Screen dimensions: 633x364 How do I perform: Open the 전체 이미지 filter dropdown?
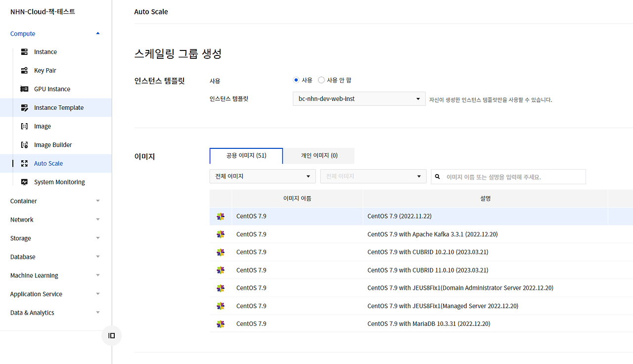tap(262, 176)
